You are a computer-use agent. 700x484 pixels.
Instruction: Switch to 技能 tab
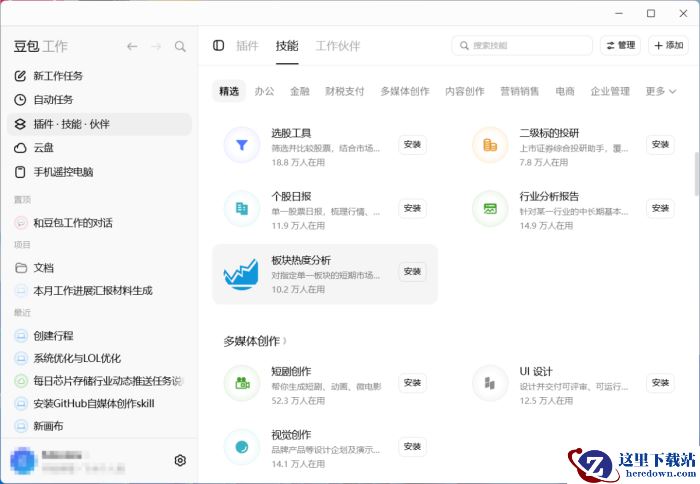pos(287,46)
